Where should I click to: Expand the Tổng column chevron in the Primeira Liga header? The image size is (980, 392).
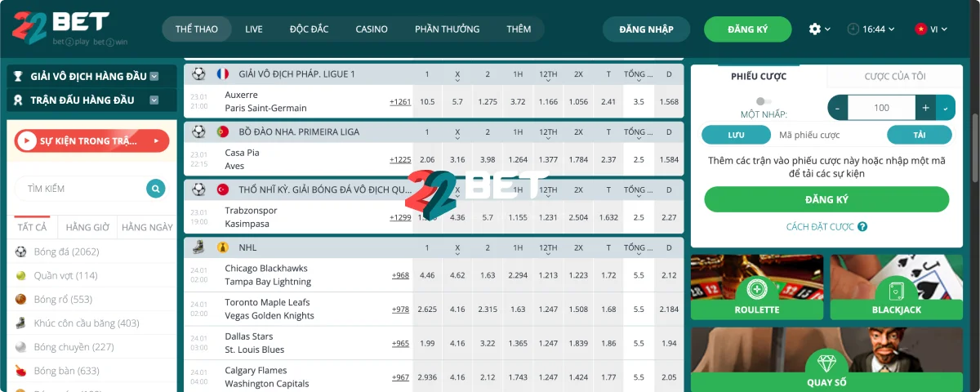(639, 139)
